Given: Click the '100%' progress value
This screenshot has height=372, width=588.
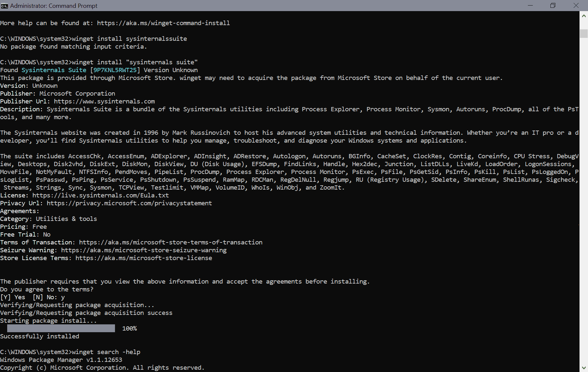Looking at the screenshot, I should point(129,329).
